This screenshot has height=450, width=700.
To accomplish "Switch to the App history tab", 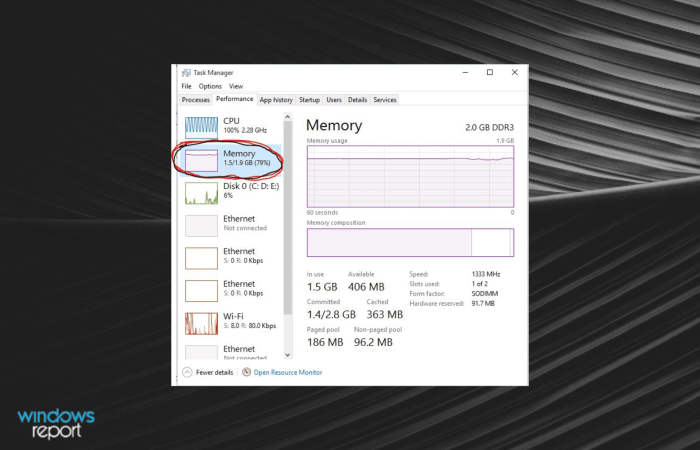I will [x=276, y=100].
